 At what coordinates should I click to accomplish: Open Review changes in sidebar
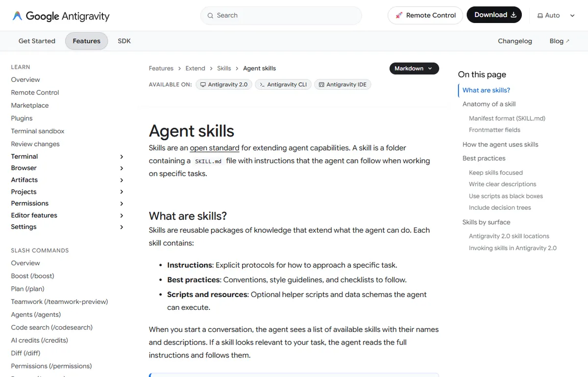35,144
